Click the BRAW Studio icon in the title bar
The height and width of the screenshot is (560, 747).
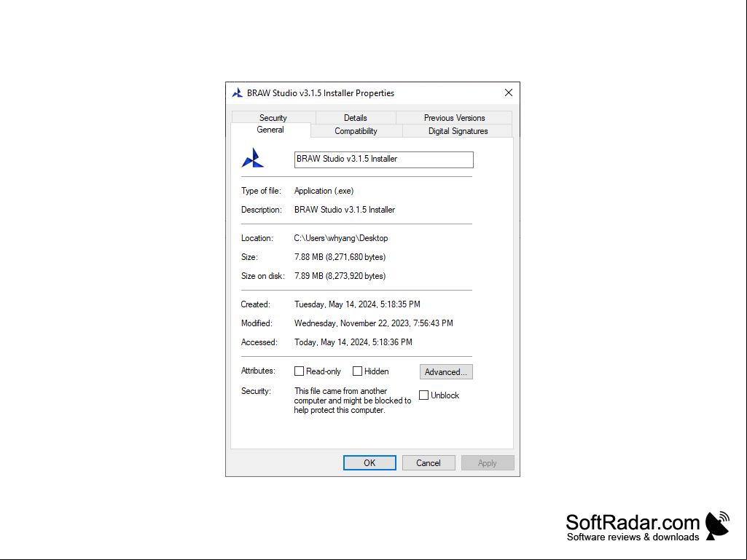(x=238, y=93)
